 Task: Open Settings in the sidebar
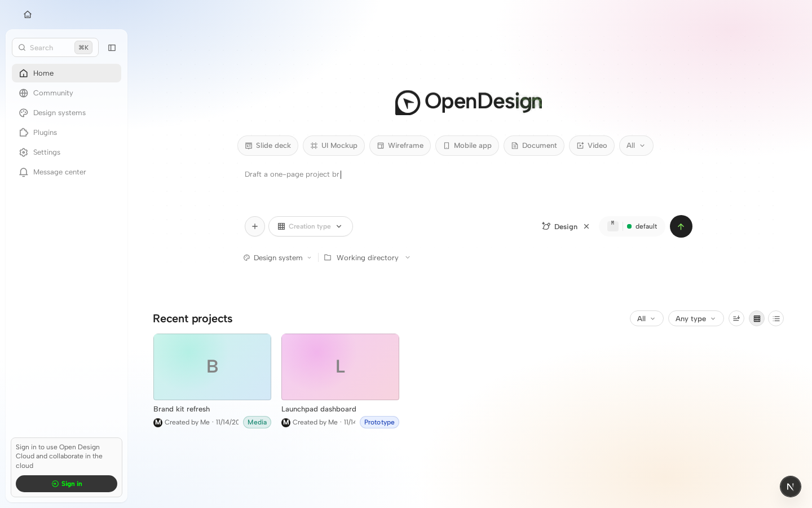[x=67, y=152]
